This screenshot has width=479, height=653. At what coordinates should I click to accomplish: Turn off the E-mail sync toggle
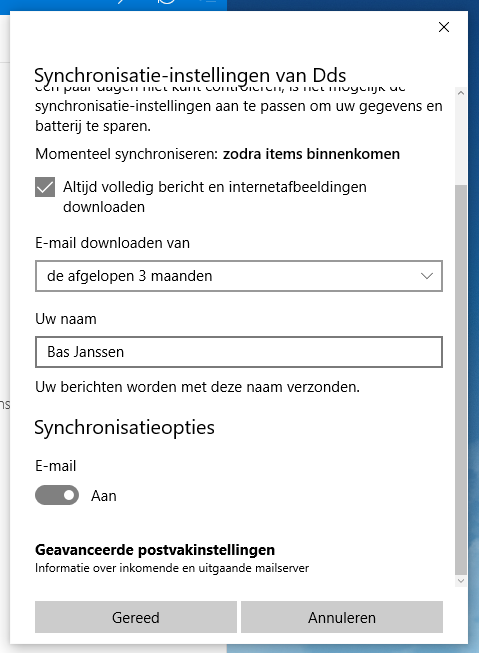(57, 495)
